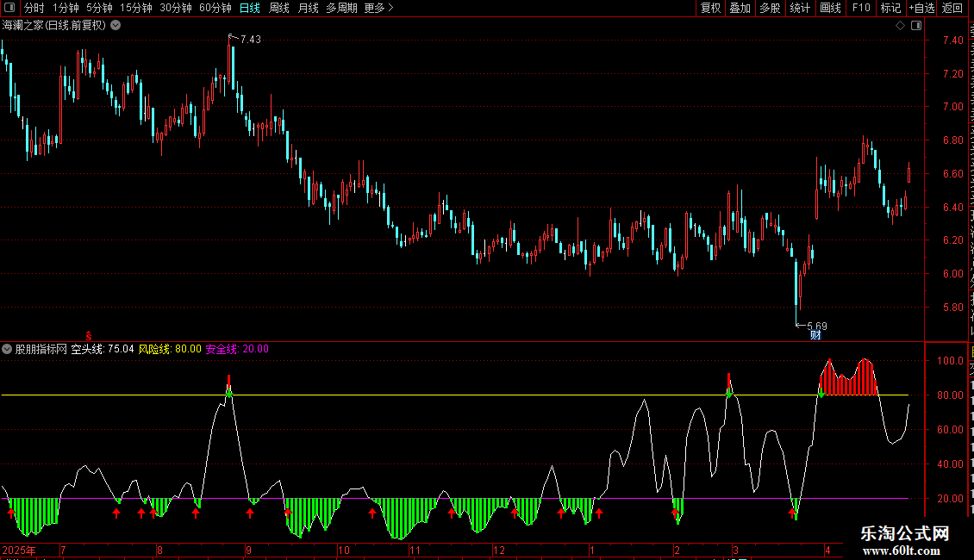The height and width of the screenshot is (560, 974).
Task: Open F10 company information
Action: (x=861, y=8)
